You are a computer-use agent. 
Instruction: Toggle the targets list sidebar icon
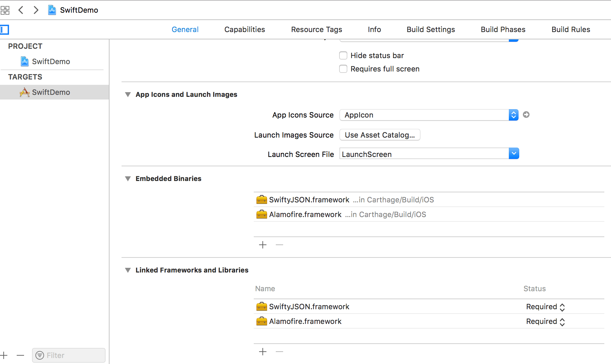[x=5, y=30]
